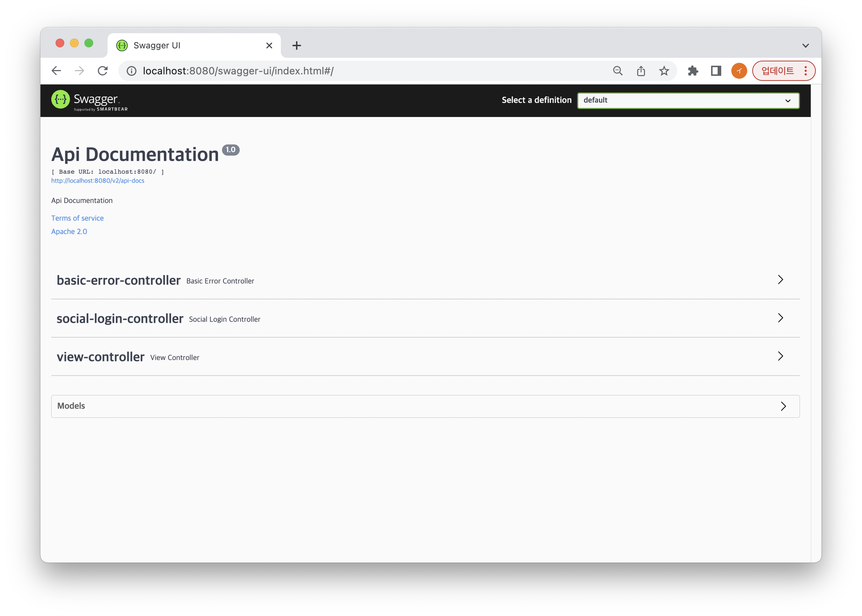Viewport: 862px width, 616px height.
Task: Open the localhost api-docs link
Action: click(98, 181)
